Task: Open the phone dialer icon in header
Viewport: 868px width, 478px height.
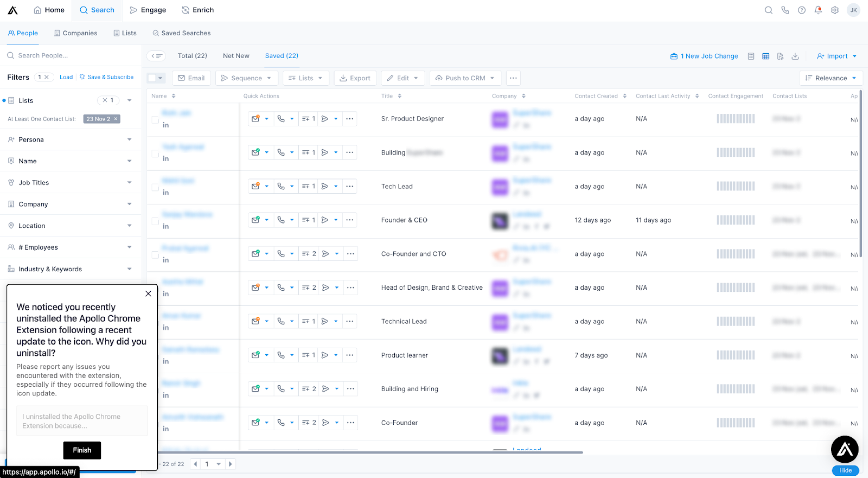Action: 785,10
